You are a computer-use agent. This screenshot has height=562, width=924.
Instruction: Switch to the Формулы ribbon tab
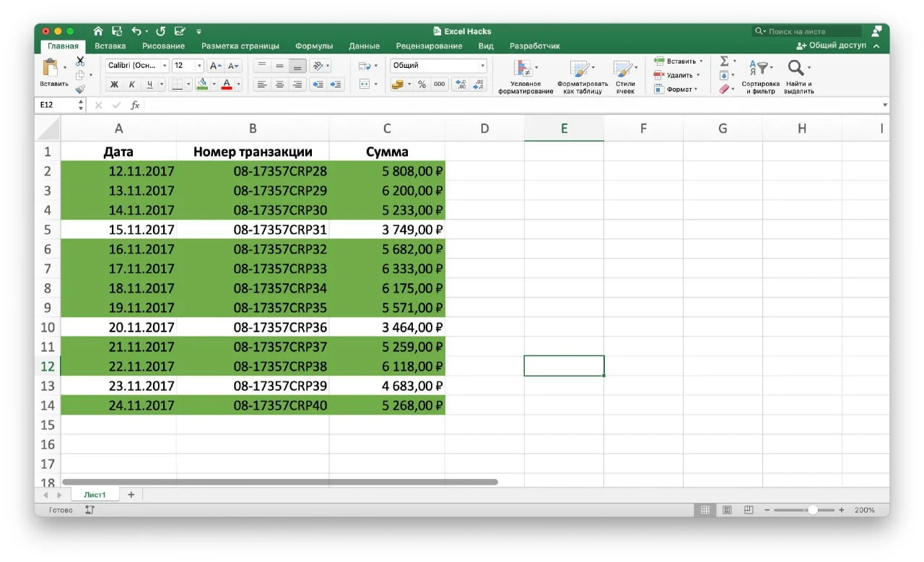point(313,46)
